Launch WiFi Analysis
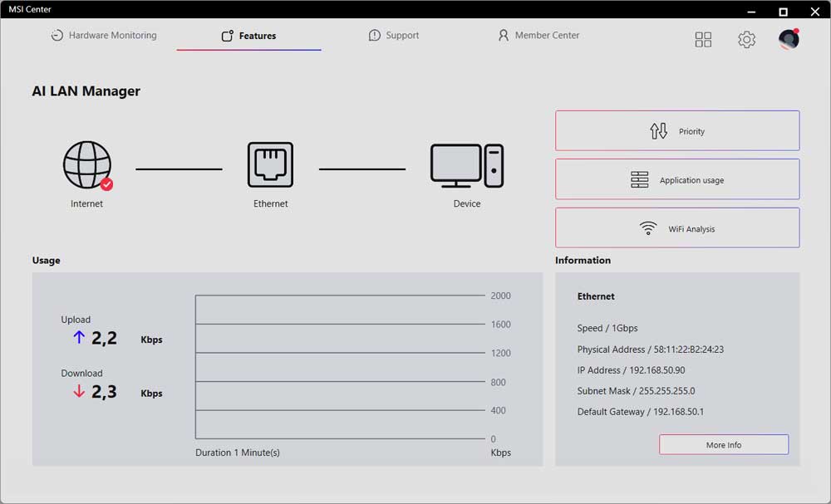This screenshot has width=831, height=504. tap(677, 228)
